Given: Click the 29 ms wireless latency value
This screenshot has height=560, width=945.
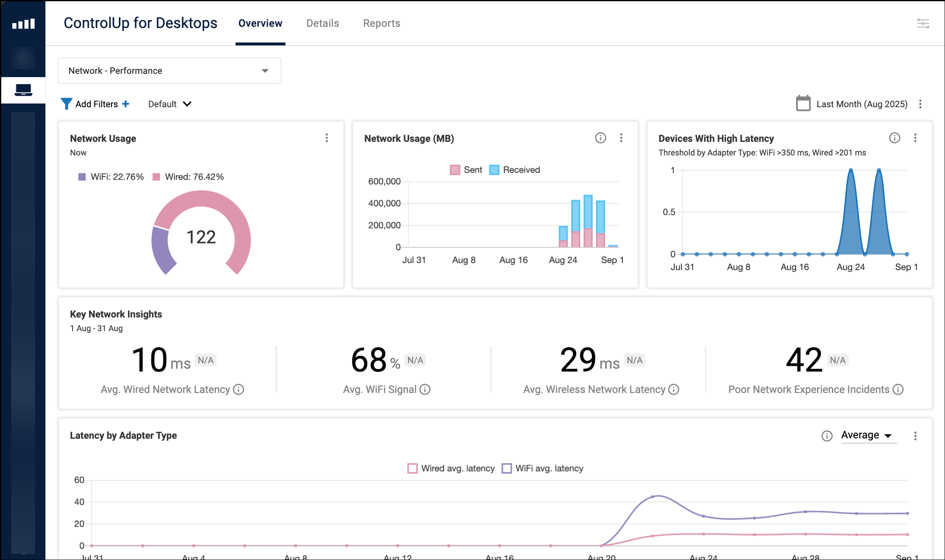Looking at the screenshot, I should pyautogui.click(x=590, y=360).
